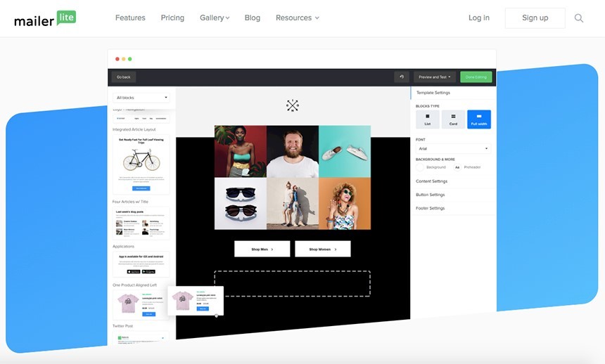Select the Card block type
Screen dimensions: 605x364
coord(453,119)
